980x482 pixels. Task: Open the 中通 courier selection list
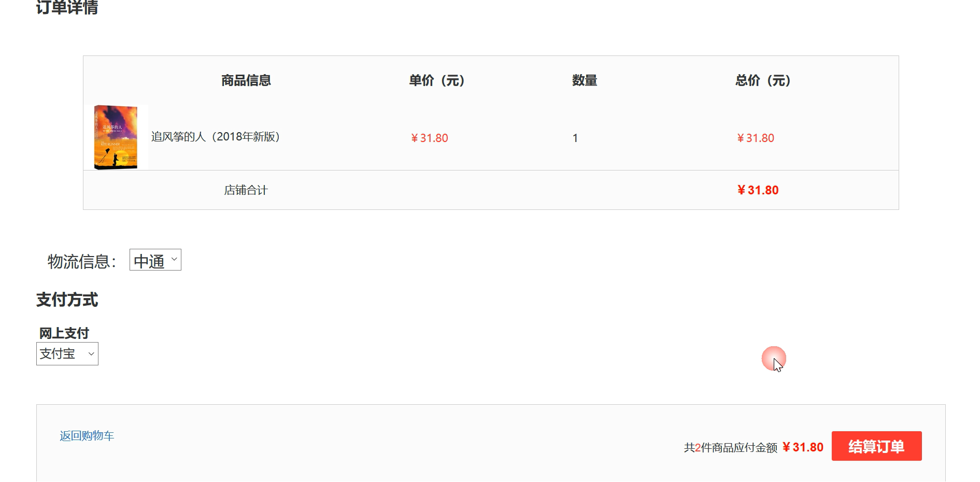[154, 260]
